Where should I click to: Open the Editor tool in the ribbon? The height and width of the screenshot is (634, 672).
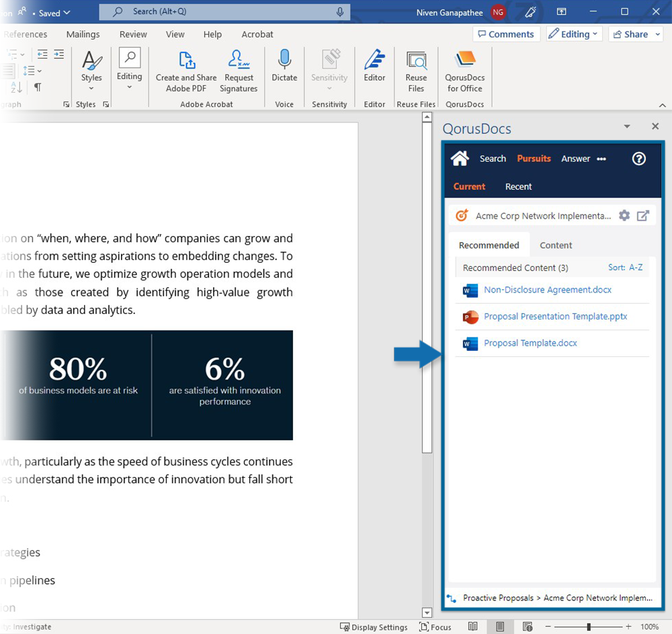point(374,66)
